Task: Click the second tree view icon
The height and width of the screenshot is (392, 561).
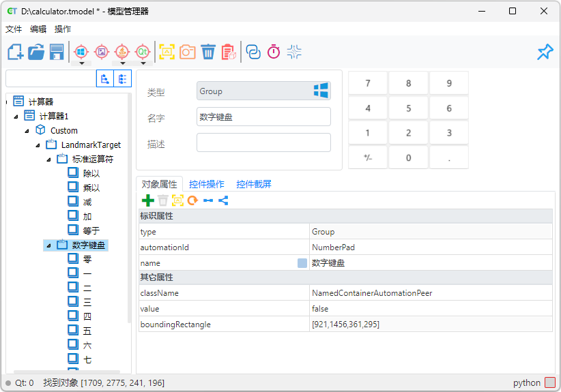Action: coord(122,78)
